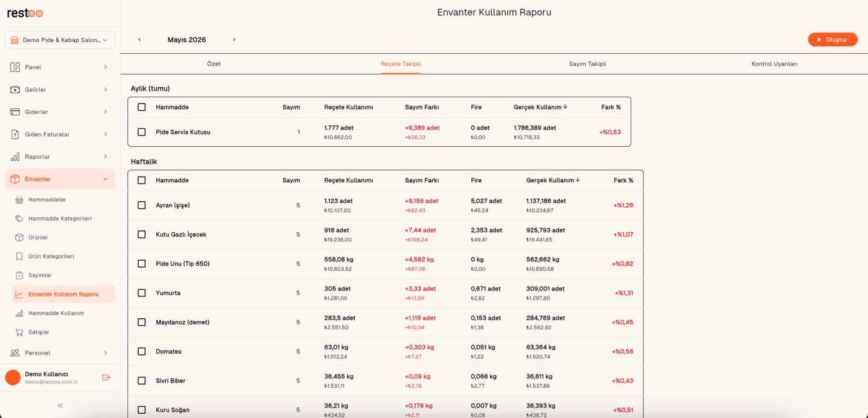Click the orange Oluştur button
This screenshot has width=868, height=418.
click(833, 40)
